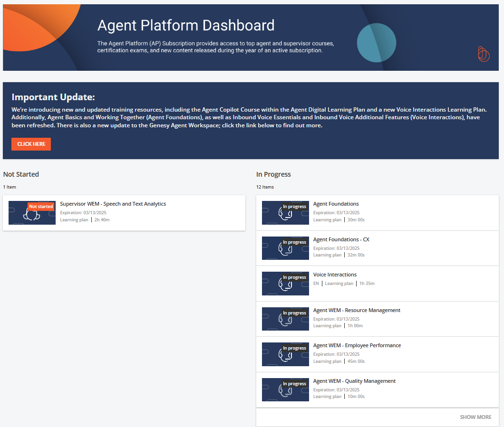The image size is (504, 427).
Task: Select Agent WEM - Employee Performance title
Action: point(357,345)
